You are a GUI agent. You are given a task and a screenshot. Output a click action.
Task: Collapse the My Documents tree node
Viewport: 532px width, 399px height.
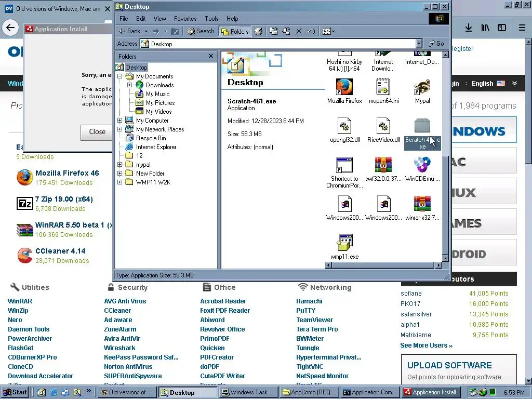(120, 76)
